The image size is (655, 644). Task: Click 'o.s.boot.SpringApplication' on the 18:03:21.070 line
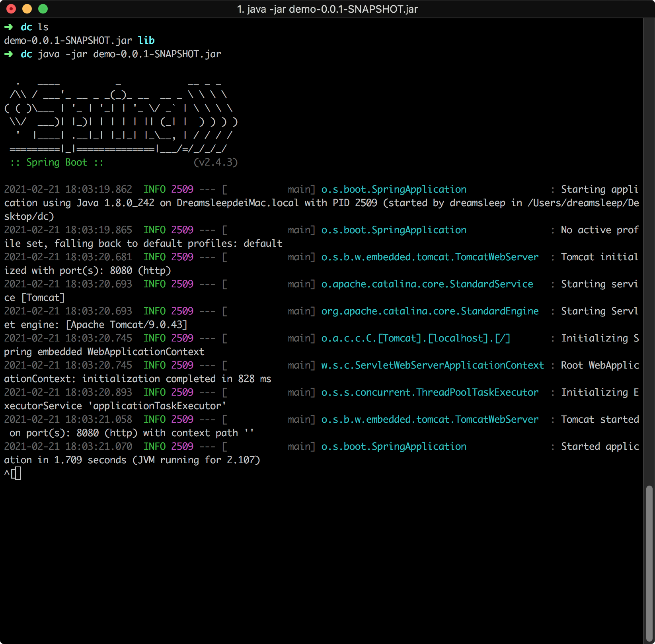tap(394, 447)
